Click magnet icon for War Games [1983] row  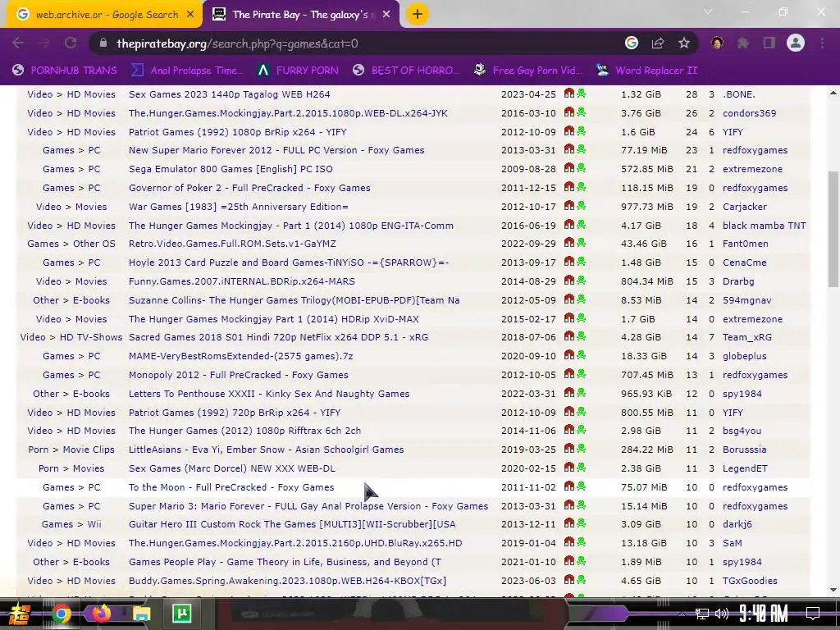569,206
